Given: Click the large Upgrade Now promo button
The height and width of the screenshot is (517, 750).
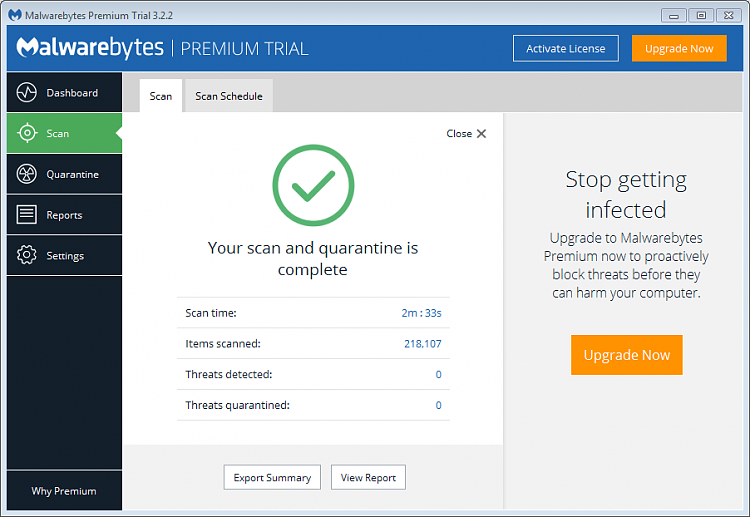Looking at the screenshot, I should point(627,355).
